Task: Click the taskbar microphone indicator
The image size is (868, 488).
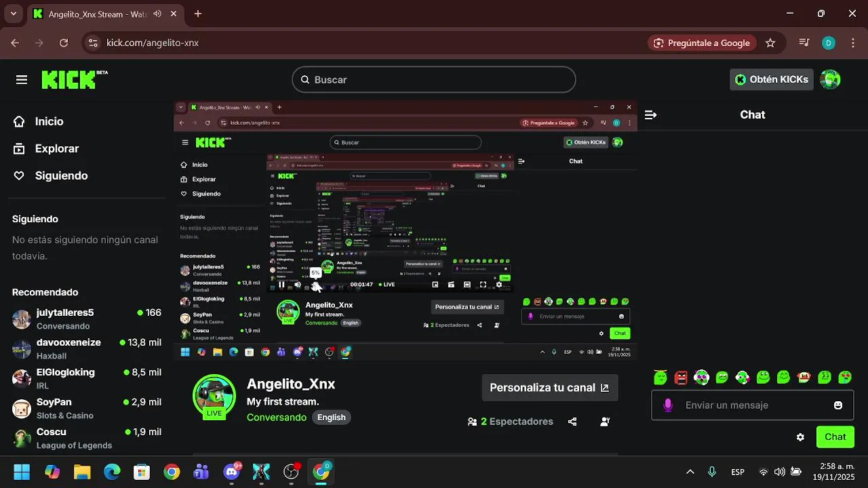Action: point(711,472)
